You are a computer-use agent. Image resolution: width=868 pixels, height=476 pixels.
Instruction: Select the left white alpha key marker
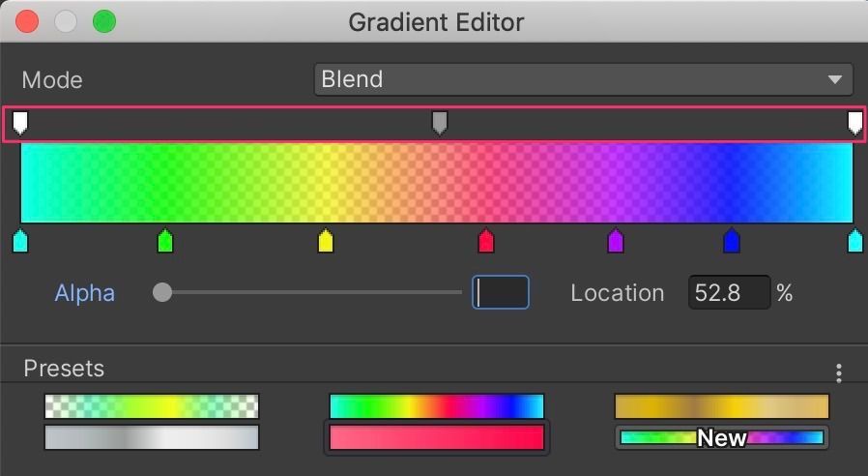point(20,123)
